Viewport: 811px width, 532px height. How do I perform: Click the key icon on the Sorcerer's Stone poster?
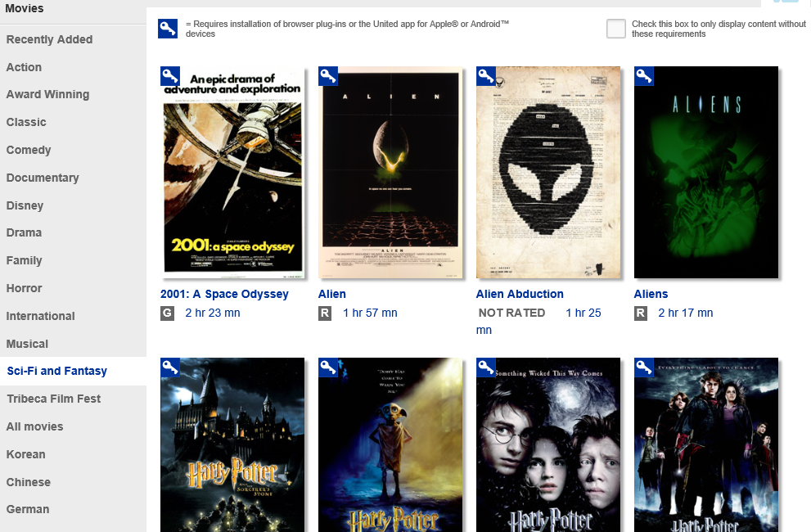[170, 367]
